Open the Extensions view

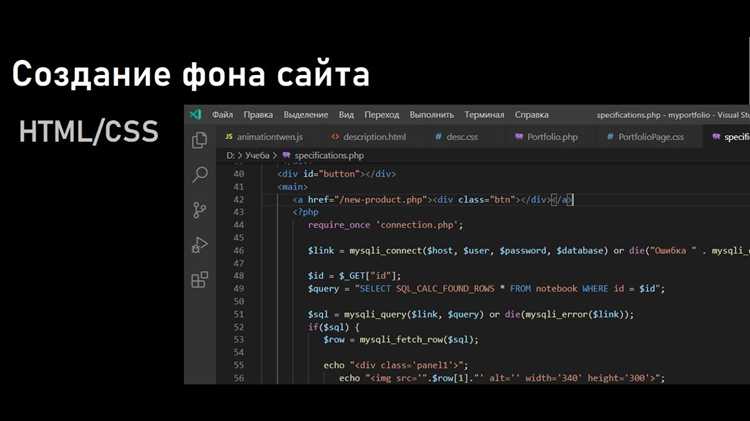coord(199,279)
